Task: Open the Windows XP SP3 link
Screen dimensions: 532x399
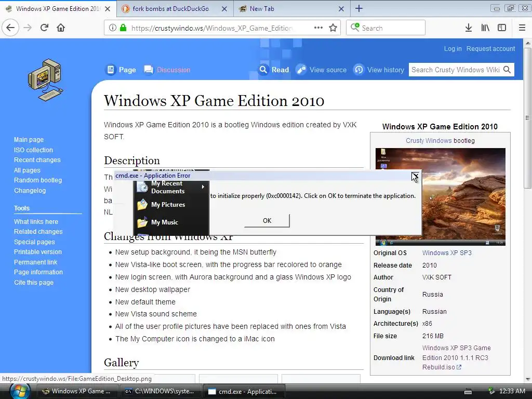Action: coord(447,253)
